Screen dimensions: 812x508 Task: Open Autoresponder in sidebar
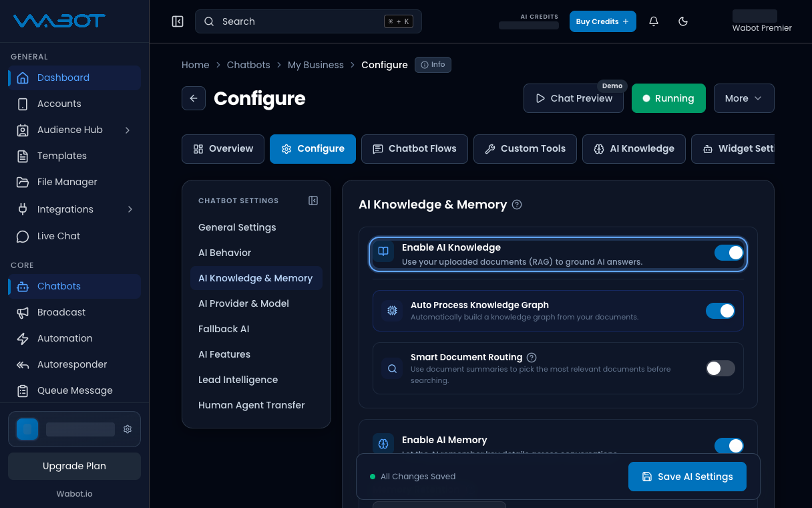(75, 364)
